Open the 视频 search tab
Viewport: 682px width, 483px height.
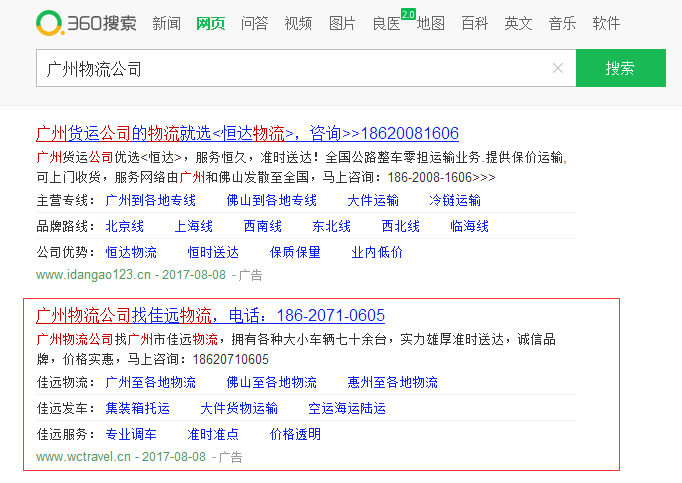tap(298, 23)
